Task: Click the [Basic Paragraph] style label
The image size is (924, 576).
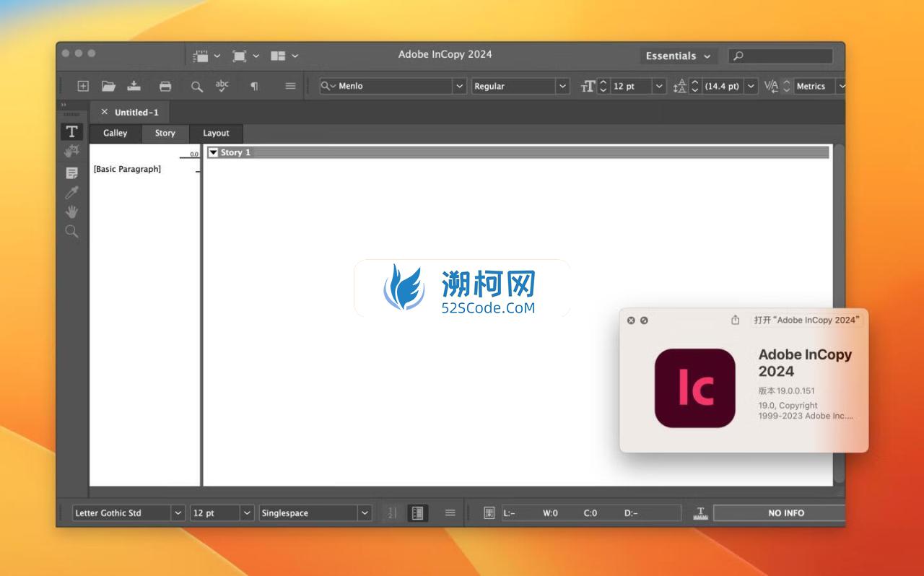Action: [x=127, y=169]
